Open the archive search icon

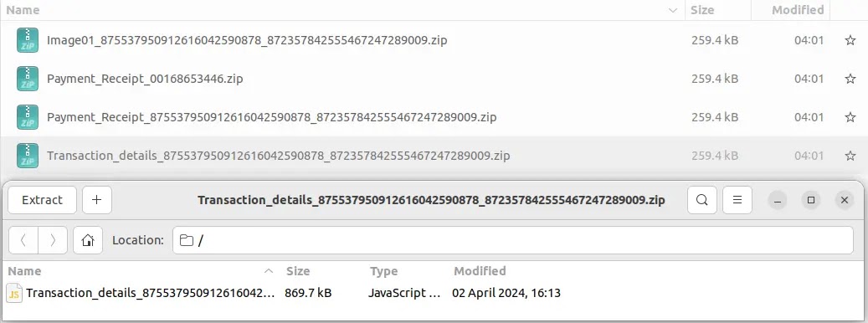tap(702, 200)
